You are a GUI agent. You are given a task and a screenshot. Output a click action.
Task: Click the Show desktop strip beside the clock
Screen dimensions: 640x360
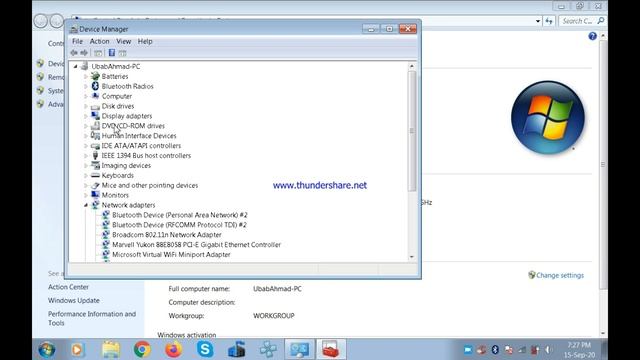pos(603,349)
